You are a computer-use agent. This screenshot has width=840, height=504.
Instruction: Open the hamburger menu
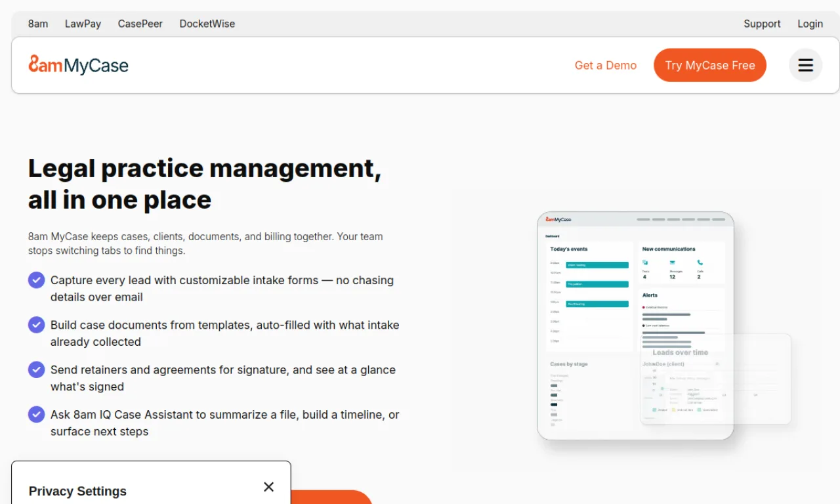805,65
